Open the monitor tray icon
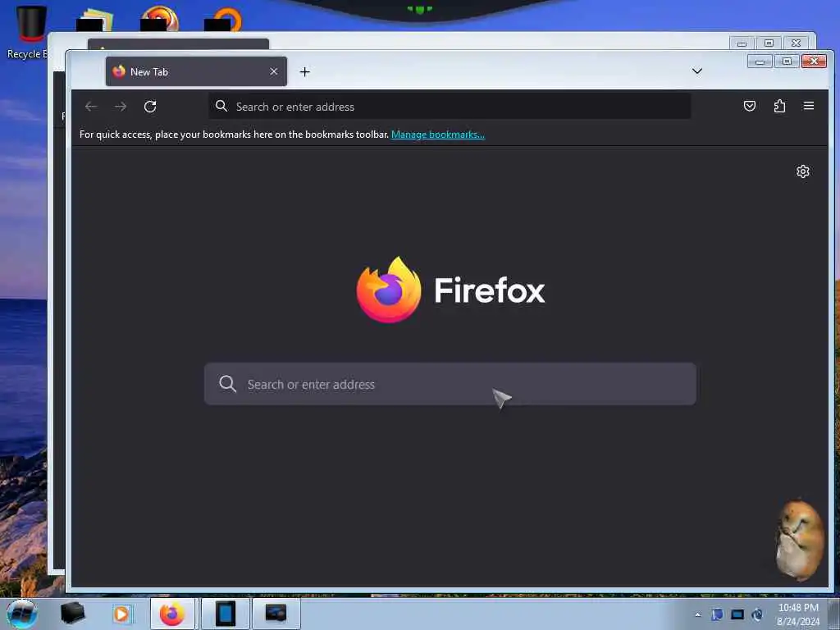Image resolution: width=840 pixels, height=630 pixels. coord(737,614)
